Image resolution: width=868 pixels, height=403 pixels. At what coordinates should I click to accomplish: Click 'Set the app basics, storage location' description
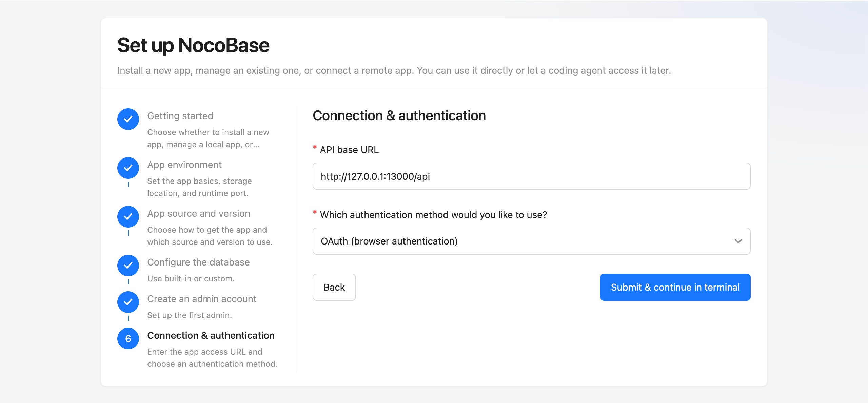click(200, 187)
